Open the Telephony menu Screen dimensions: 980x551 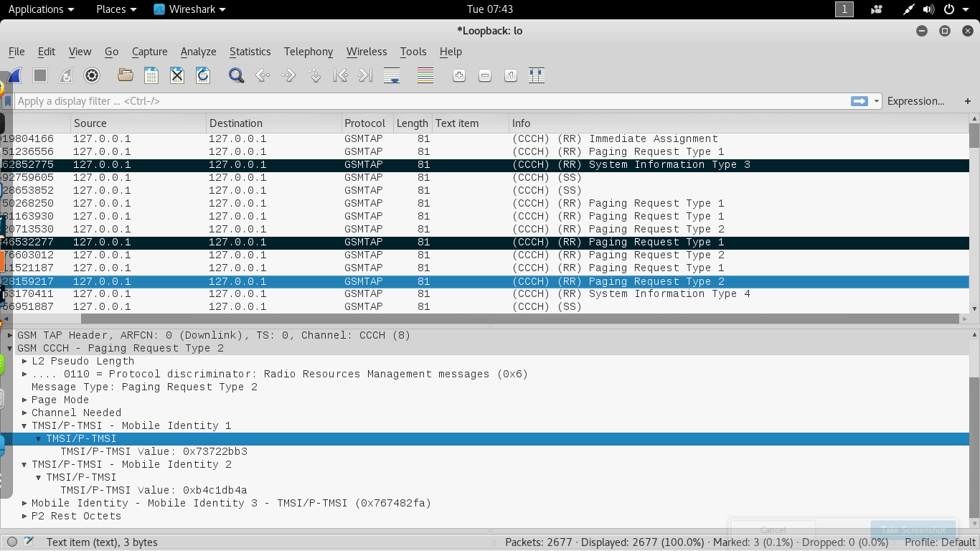[x=308, y=52]
